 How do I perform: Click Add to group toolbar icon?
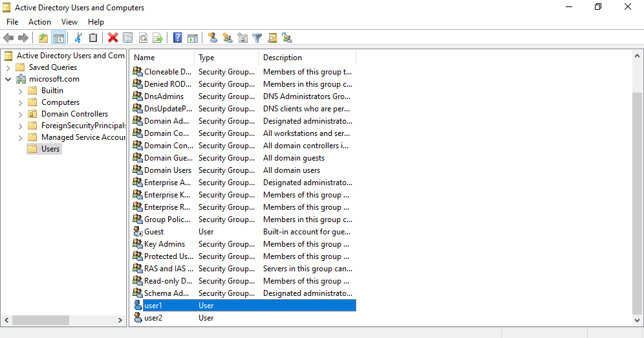click(287, 38)
